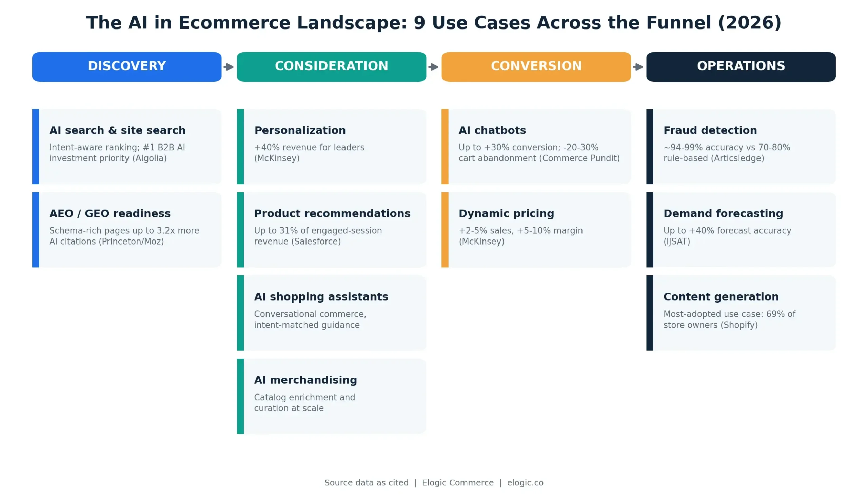Click the OPERATIONS stage header
The width and height of the screenshot is (868, 500).
[740, 66]
